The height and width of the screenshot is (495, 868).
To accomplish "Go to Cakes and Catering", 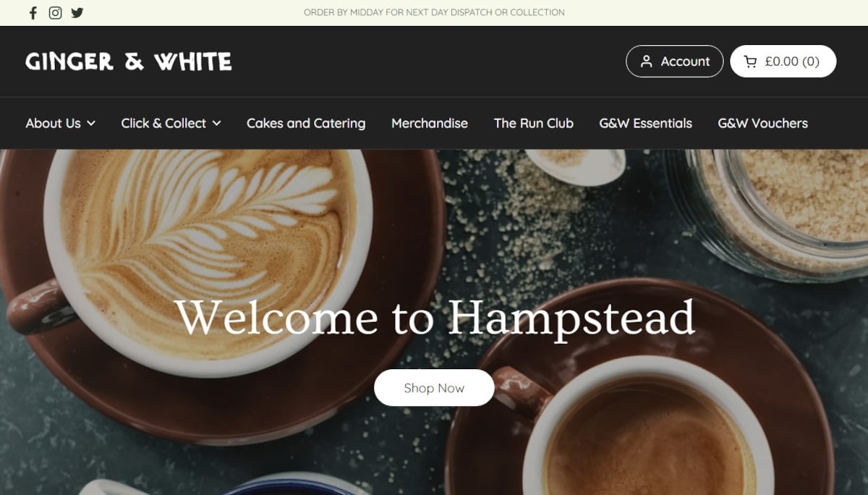I will pos(306,124).
